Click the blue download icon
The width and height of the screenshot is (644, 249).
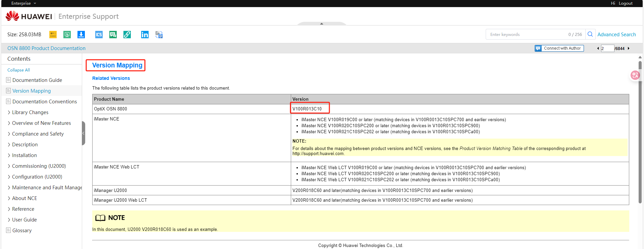pyautogui.click(x=81, y=35)
